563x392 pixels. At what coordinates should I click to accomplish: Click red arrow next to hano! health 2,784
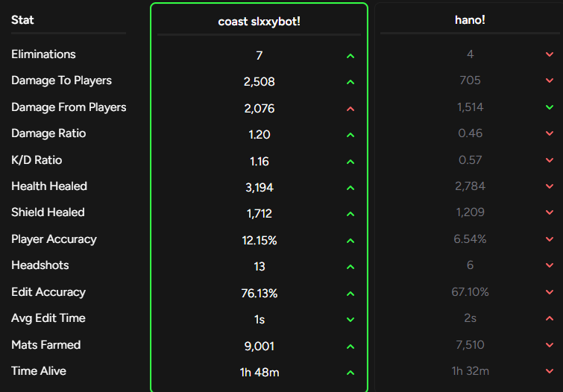click(x=550, y=186)
